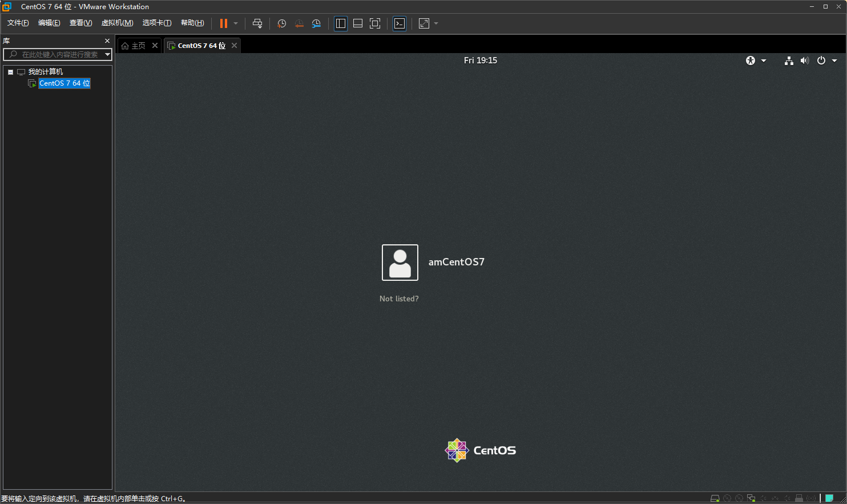Take a snapshot of this virtual machine
Screen dimensions: 847x504
(x=281, y=23)
